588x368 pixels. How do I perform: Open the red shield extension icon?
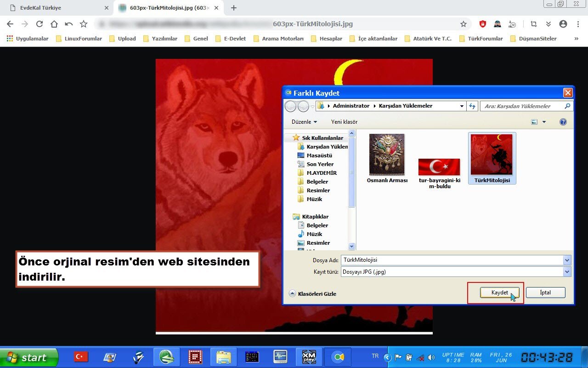tap(483, 24)
